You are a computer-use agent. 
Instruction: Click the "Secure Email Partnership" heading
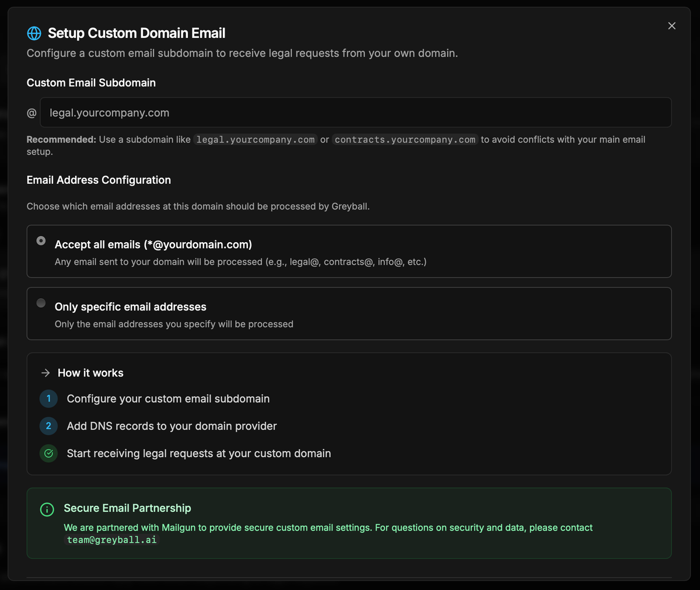coord(127,508)
